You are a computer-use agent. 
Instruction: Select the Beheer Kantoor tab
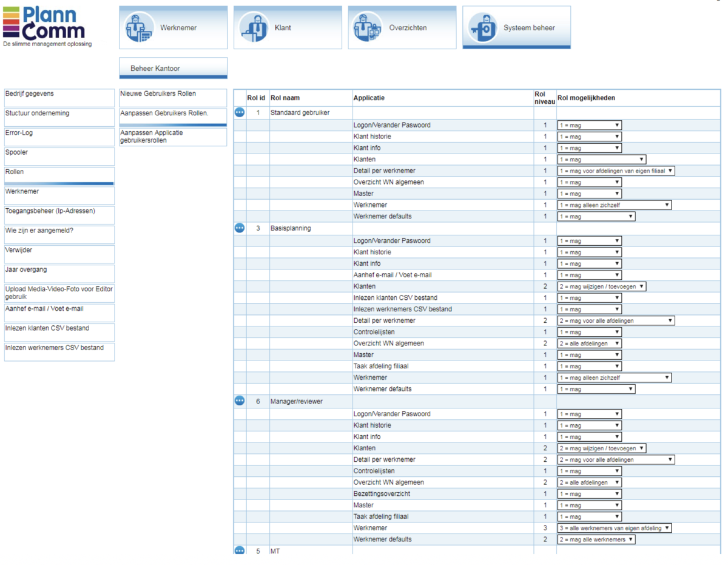point(173,69)
